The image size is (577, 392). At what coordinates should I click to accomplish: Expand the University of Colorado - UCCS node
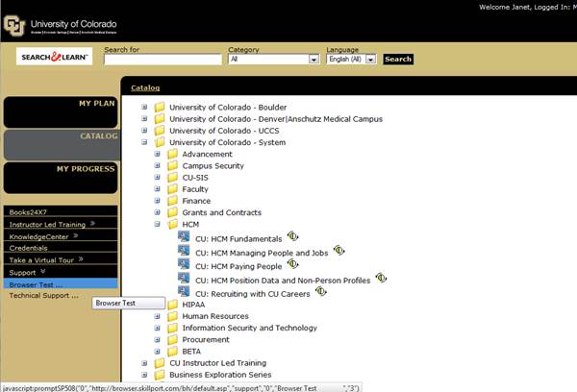click(x=144, y=131)
